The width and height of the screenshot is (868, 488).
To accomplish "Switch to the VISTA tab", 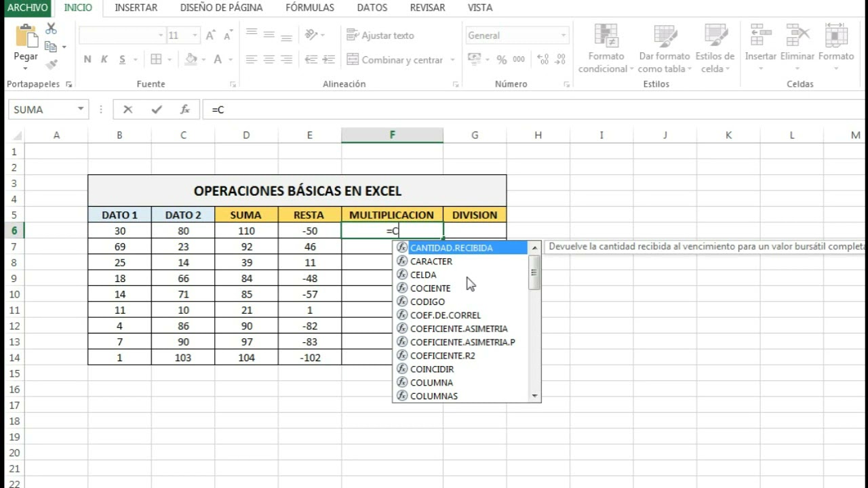I will tap(480, 7).
